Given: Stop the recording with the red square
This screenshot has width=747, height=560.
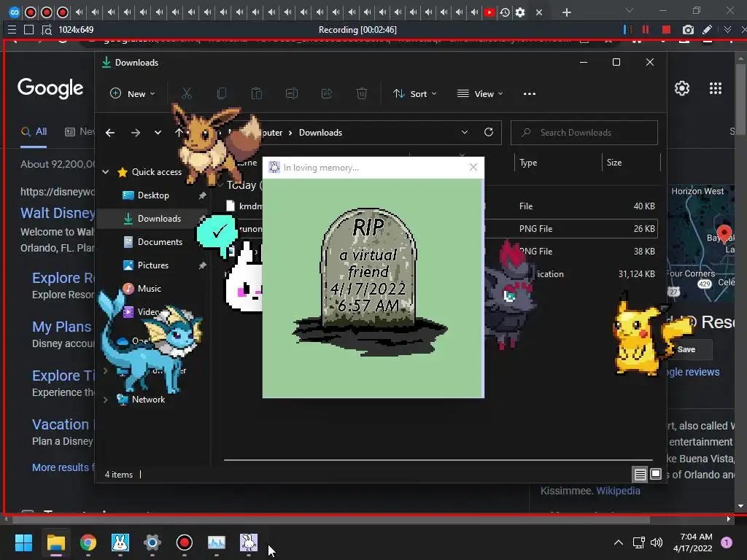Looking at the screenshot, I should [666, 29].
